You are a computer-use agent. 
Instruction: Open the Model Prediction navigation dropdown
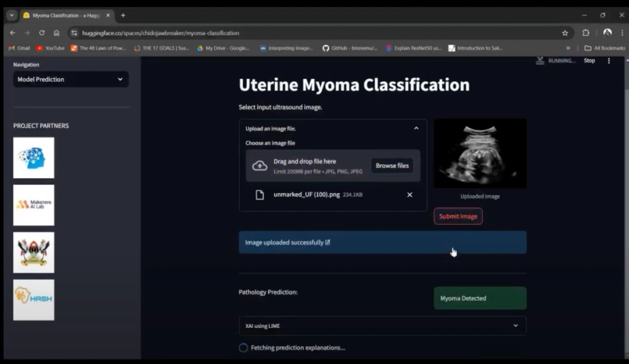(x=70, y=79)
